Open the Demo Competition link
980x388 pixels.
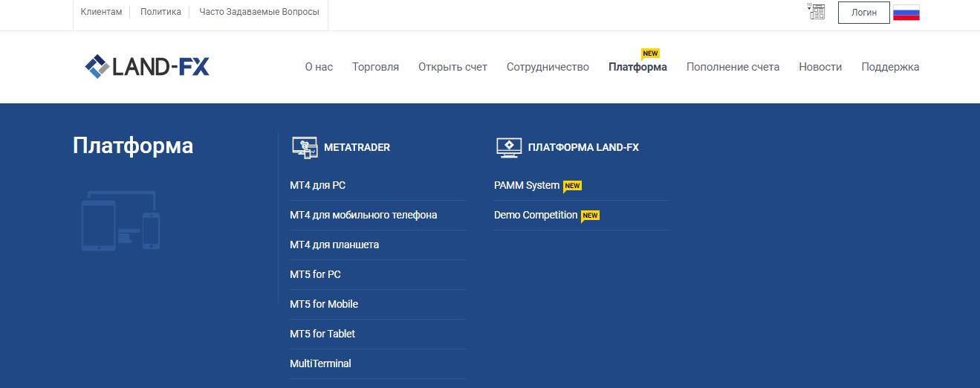click(x=536, y=215)
